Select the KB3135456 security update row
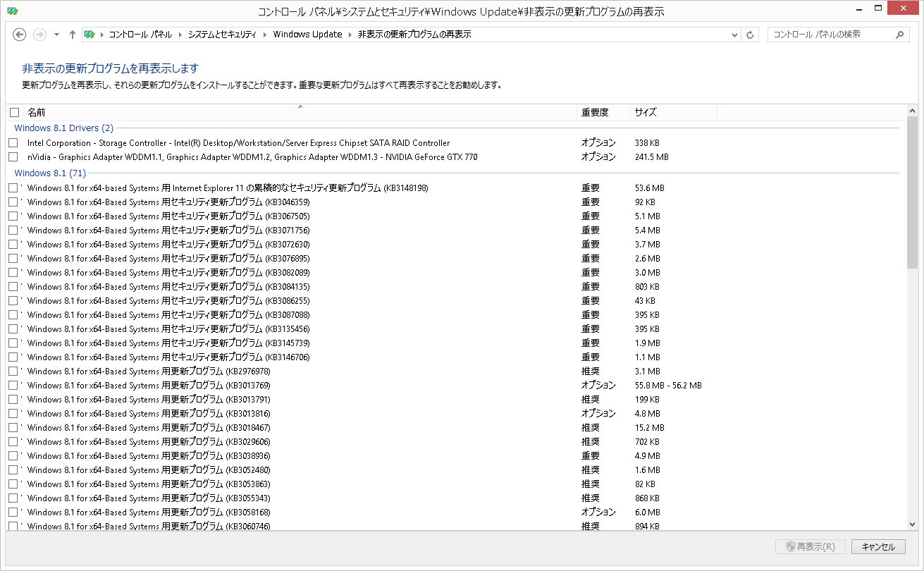Screen dimensions: 924x571 click(x=454, y=329)
